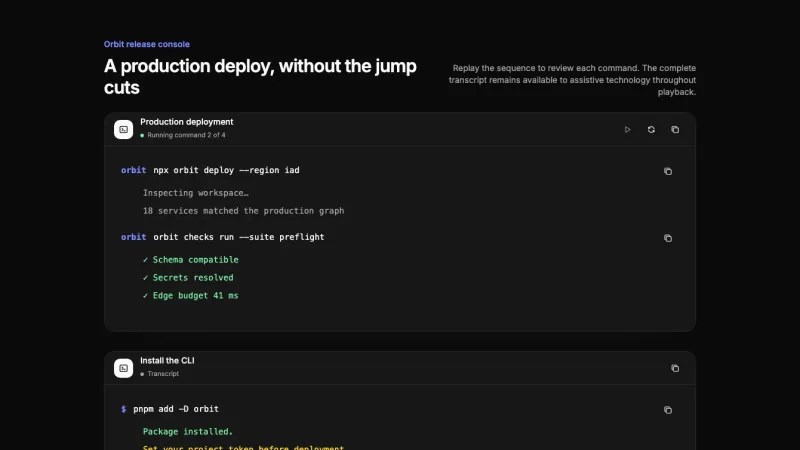Click the Package installed output line

pyautogui.click(x=188, y=432)
